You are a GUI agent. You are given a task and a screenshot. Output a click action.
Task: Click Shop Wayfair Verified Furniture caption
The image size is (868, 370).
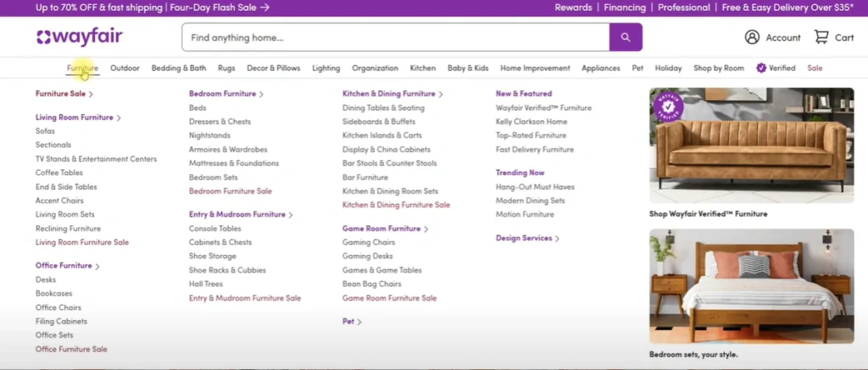pos(709,214)
